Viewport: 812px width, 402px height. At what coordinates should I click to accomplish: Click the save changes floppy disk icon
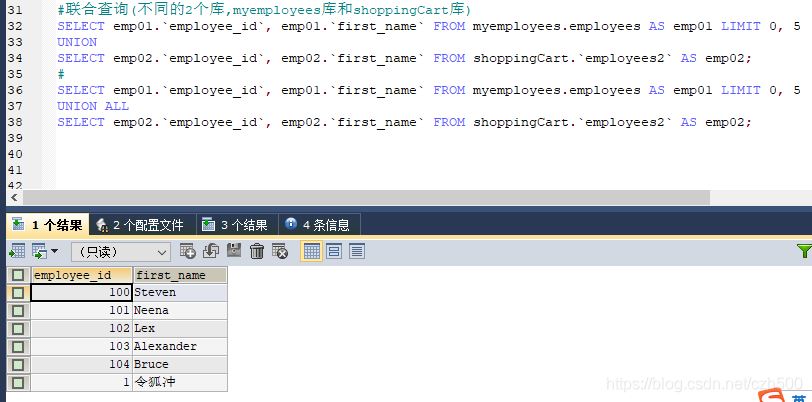tap(234, 251)
